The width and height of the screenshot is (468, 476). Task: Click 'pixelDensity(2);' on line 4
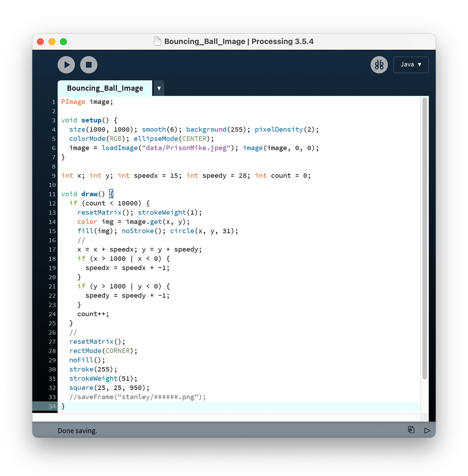(287, 129)
